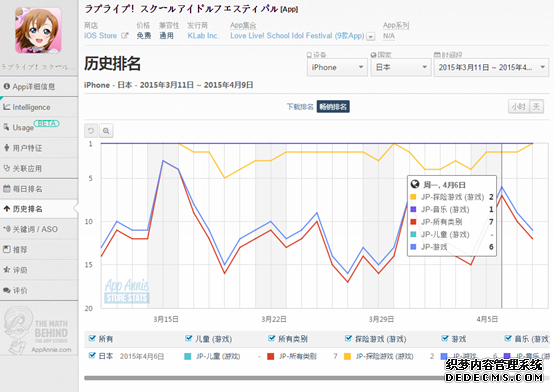The width and height of the screenshot is (554, 392).
Task: Open 评级 star sidebar item
Action: (x=39, y=270)
